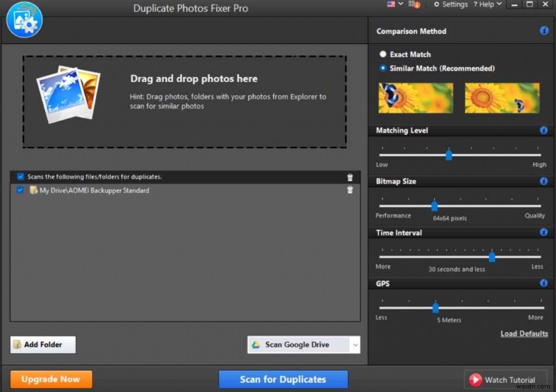
Task: Open the Bitmap Size info icon
Action: [543, 181]
